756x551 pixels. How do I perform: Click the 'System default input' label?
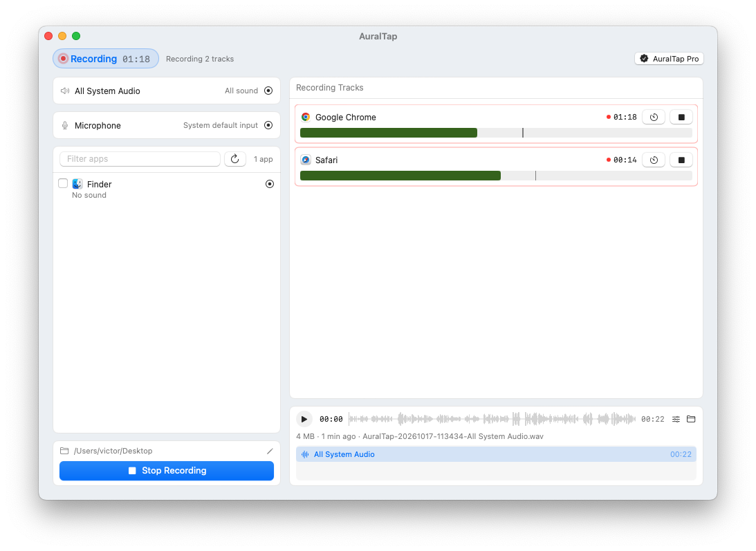coord(221,125)
